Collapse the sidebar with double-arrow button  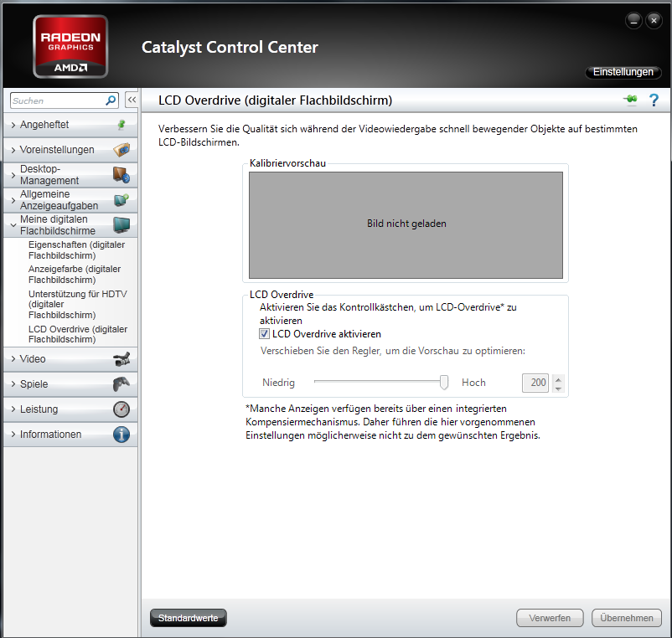pyautogui.click(x=132, y=100)
